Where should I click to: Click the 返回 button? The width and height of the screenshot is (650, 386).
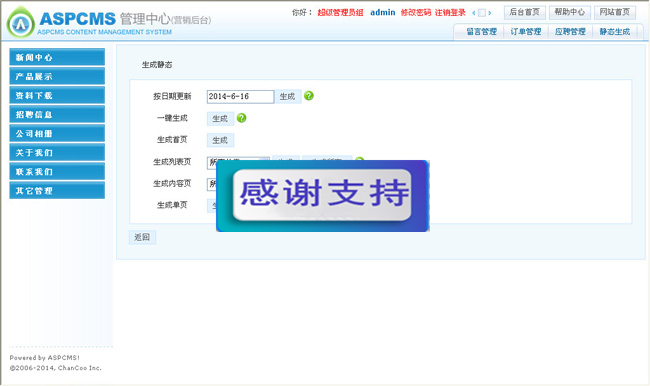(x=142, y=237)
